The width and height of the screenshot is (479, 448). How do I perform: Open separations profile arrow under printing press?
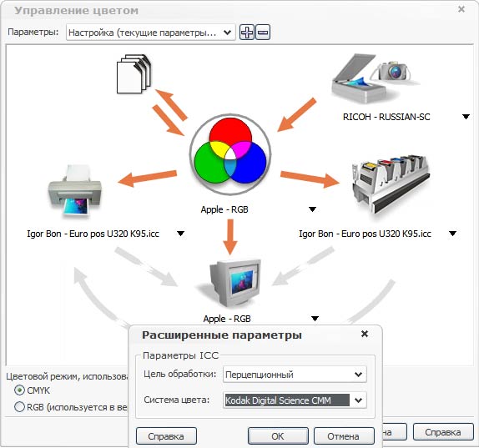tap(452, 234)
